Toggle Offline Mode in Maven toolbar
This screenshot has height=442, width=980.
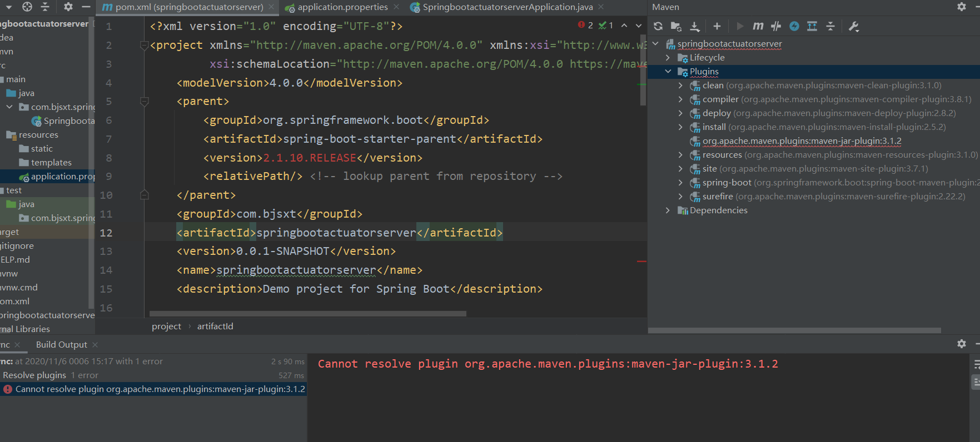click(776, 26)
